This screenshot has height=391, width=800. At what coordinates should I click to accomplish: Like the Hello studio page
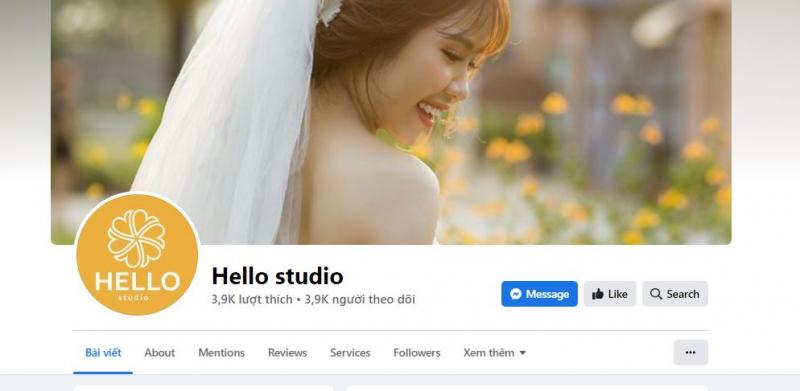tap(610, 294)
